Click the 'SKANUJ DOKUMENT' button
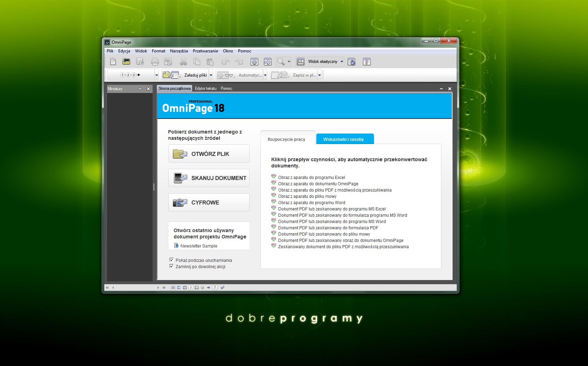588x366 pixels. pyautogui.click(x=209, y=178)
